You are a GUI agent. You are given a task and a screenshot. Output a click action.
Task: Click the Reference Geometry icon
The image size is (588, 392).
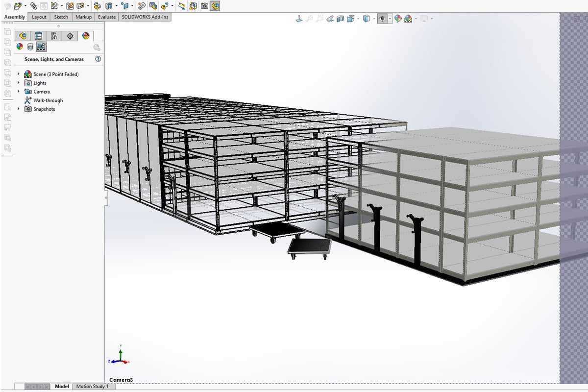pos(125,6)
